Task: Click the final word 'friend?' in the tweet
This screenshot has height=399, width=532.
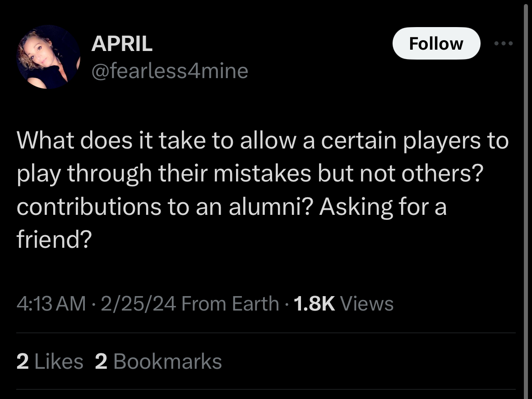Action: 54,240
